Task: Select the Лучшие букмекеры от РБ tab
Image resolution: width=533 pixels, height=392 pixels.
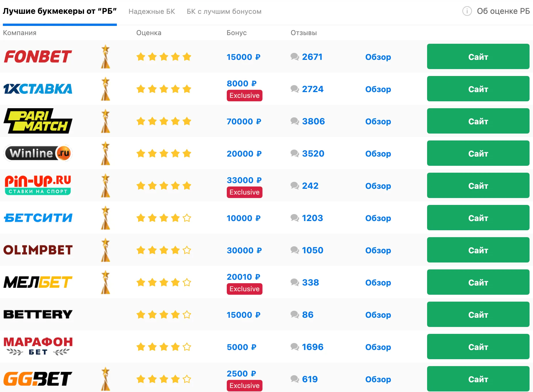Action: click(60, 11)
